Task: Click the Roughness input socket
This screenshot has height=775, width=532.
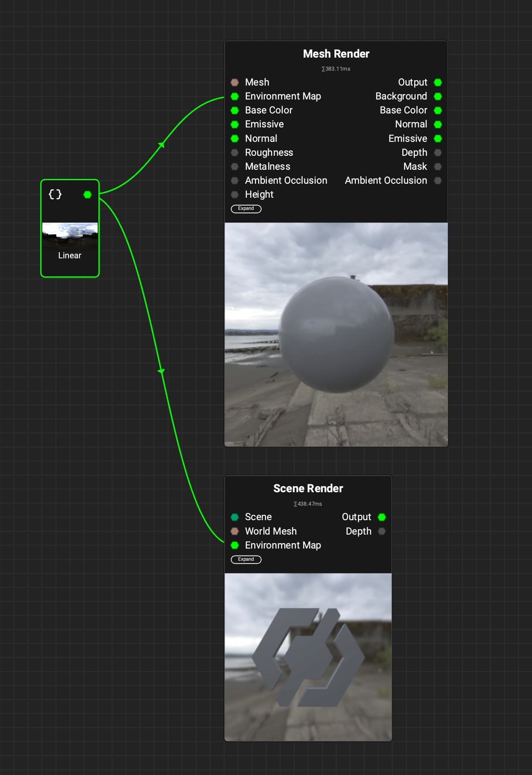Action: (x=235, y=153)
